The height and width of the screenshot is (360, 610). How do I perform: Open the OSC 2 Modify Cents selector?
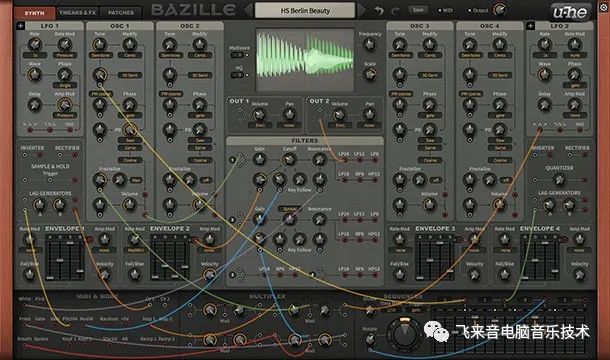[x=200, y=55]
